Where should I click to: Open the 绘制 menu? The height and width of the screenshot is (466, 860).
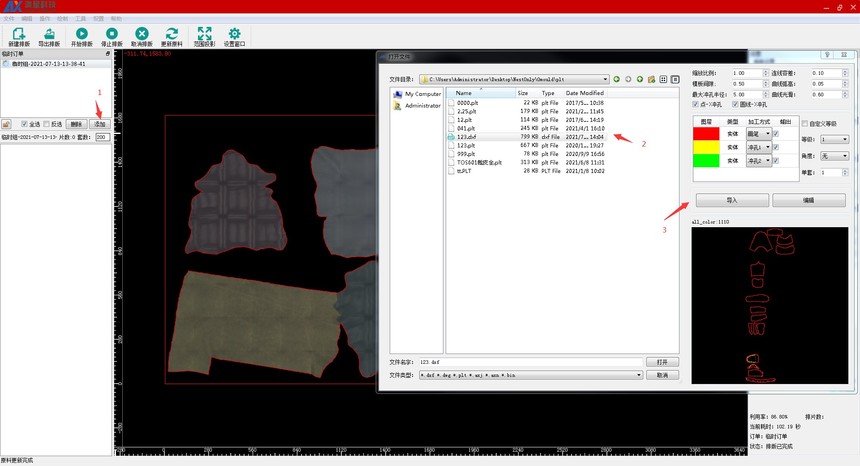(x=63, y=19)
